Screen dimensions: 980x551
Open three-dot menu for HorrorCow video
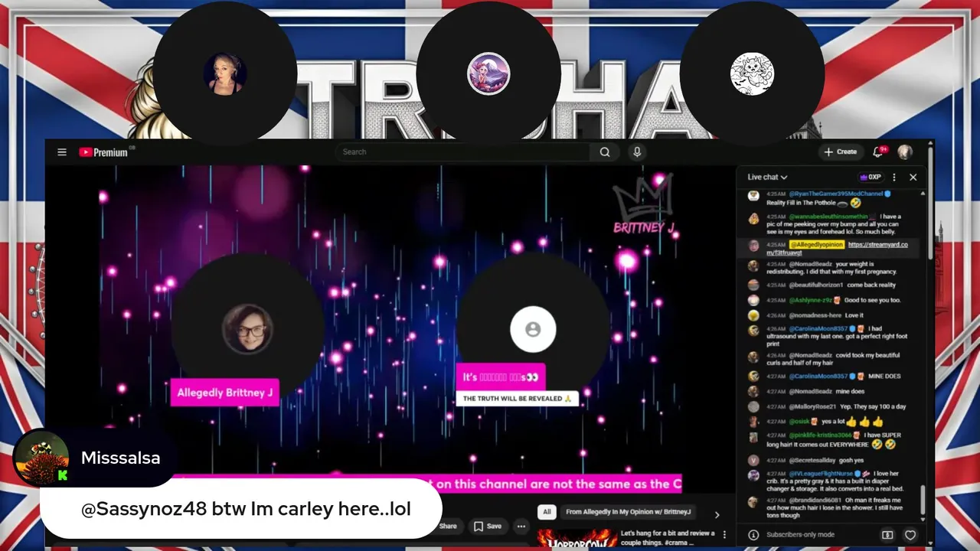coord(725,535)
